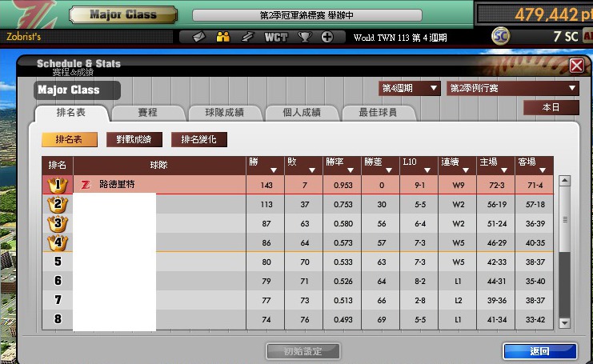Click the 0.953 win rate cell
This screenshot has width=593, height=364.
pos(343,186)
